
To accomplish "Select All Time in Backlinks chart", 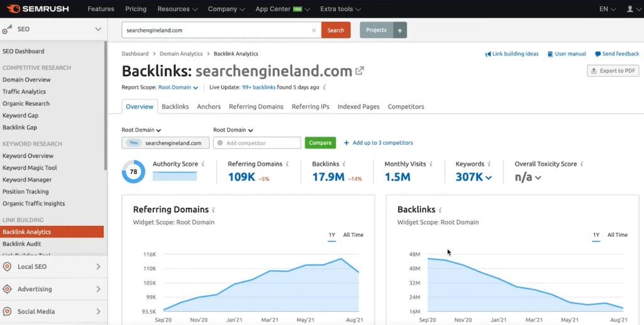I will tap(618, 235).
